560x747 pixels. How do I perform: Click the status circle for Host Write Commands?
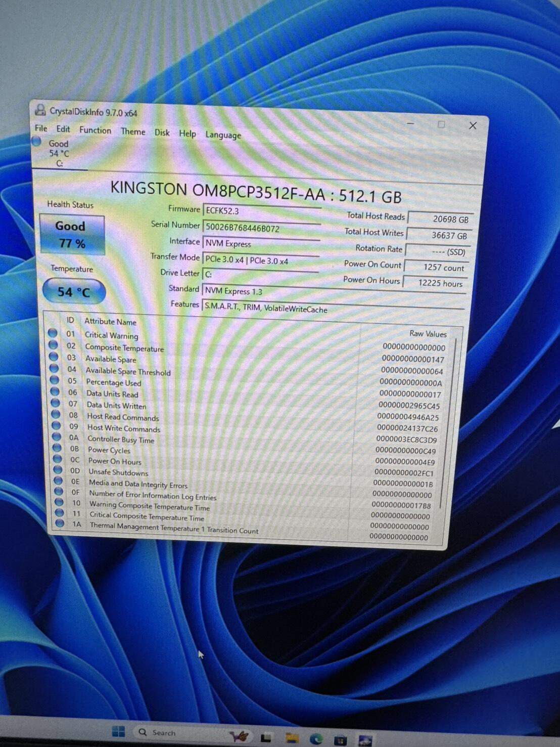[57, 425]
